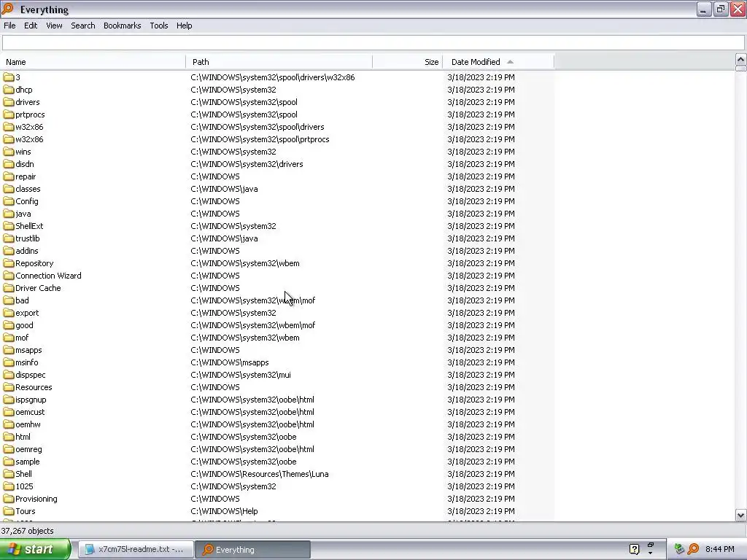Select the folder icon for ShellExt
The width and height of the screenshot is (747, 560).
(x=9, y=226)
